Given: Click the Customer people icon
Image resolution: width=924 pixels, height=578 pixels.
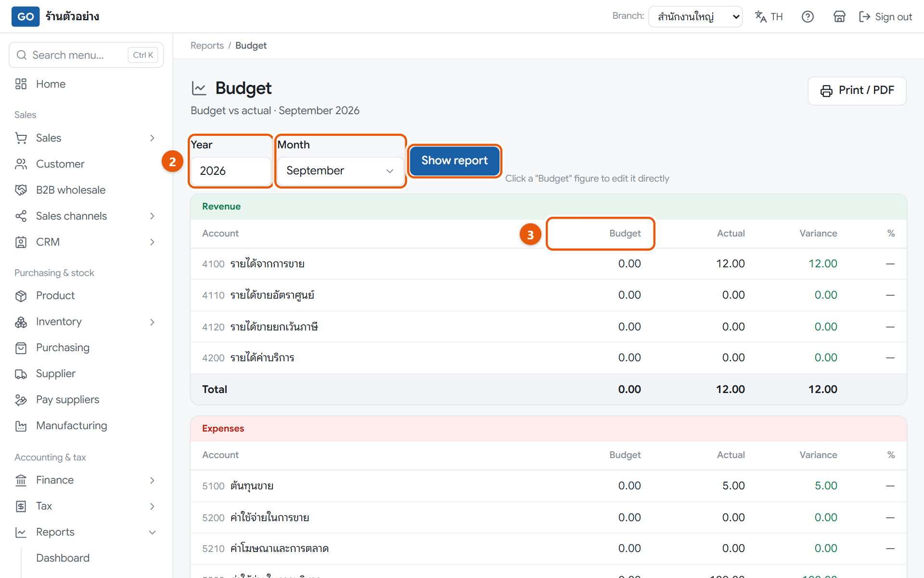Looking at the screenshot, I should [21, 164].
